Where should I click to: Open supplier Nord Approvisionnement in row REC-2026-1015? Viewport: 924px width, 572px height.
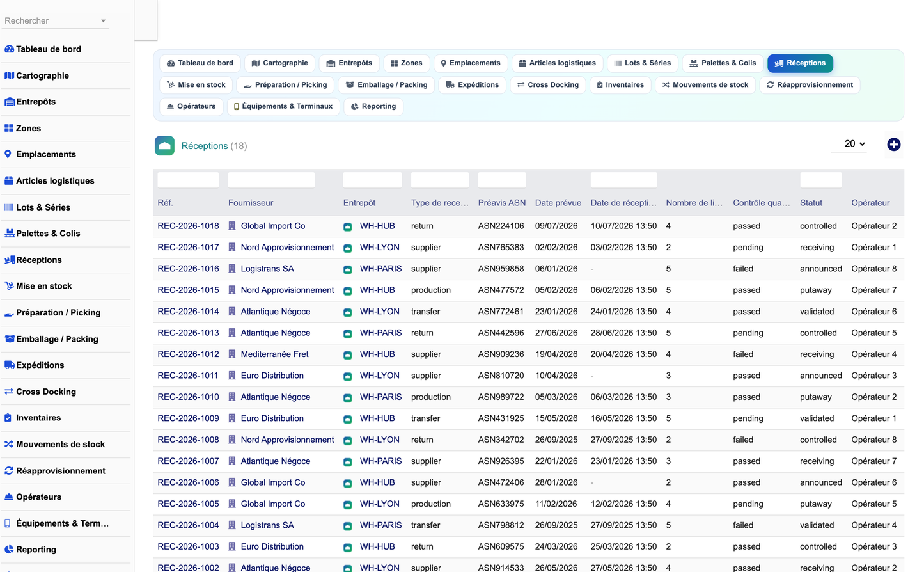287,290
